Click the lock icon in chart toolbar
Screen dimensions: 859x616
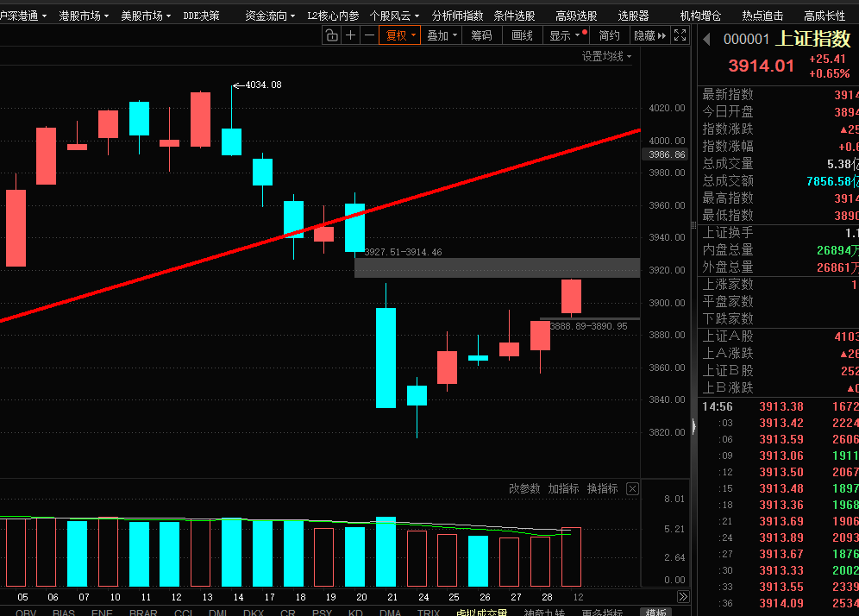click(332, 35)
